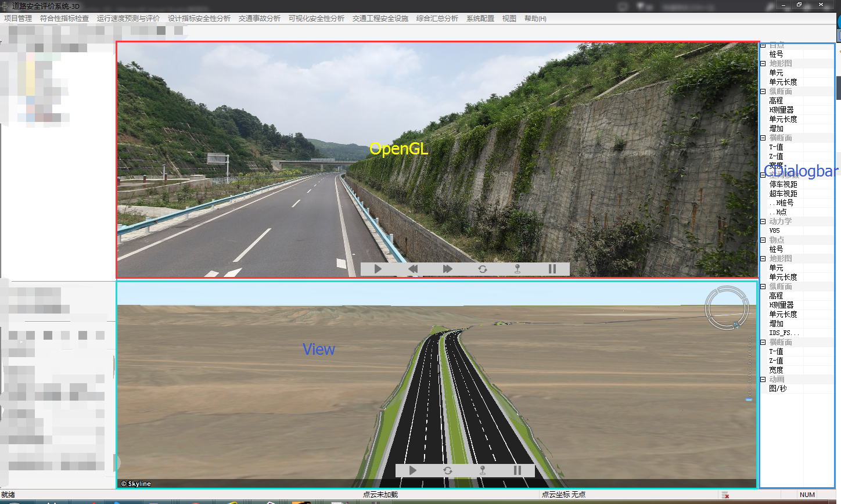Click the refresh icon in the Skyline View toolbar

447,470
